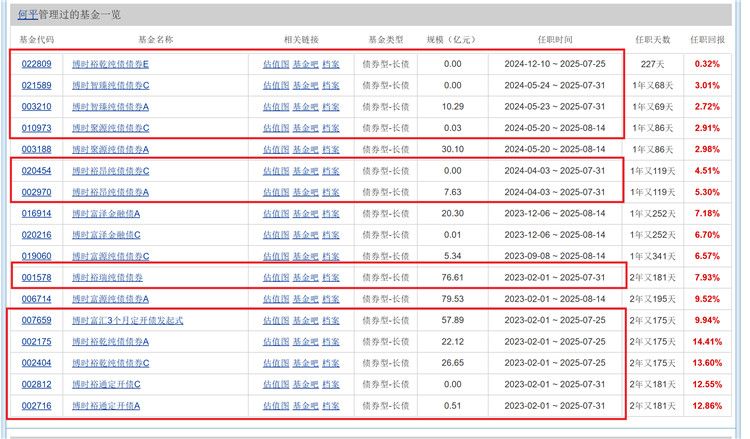The width and height of the screenshot is (750, 439).
Task: Open the 博时裕通定开债A fund name link
Action: [106, 406]
